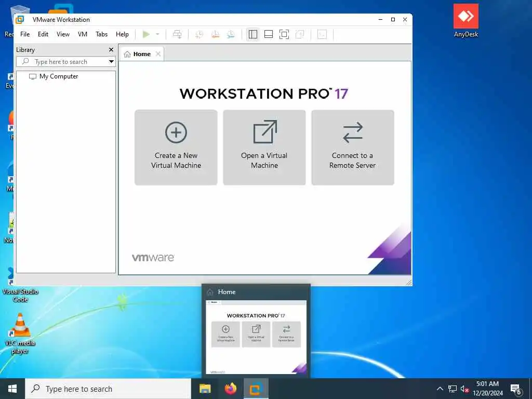
Task: Open the AnyDesk desktop shortcut
Action: [x=466, y=20]
